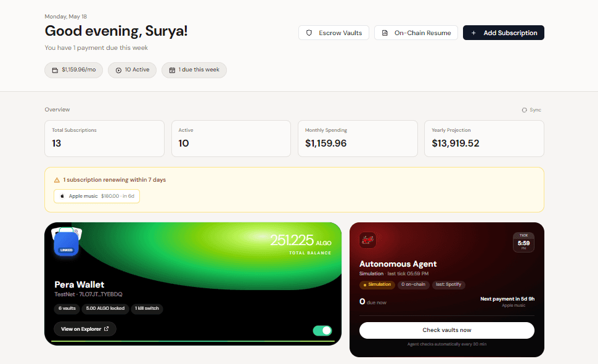The height and width of the screenshot is (364, 598).
Task: Toggle the Pera Wallet switch off
Action: 322,331
